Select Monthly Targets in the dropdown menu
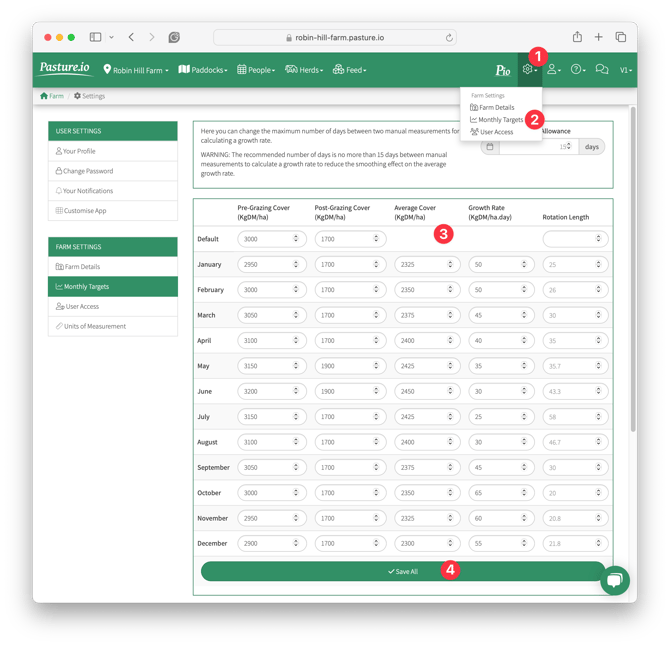 [x=500, y=120]
